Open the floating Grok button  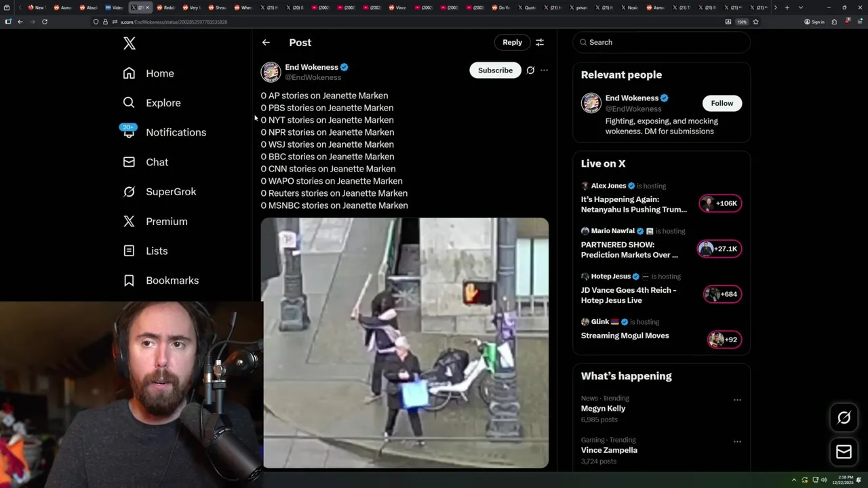point(844,418)
